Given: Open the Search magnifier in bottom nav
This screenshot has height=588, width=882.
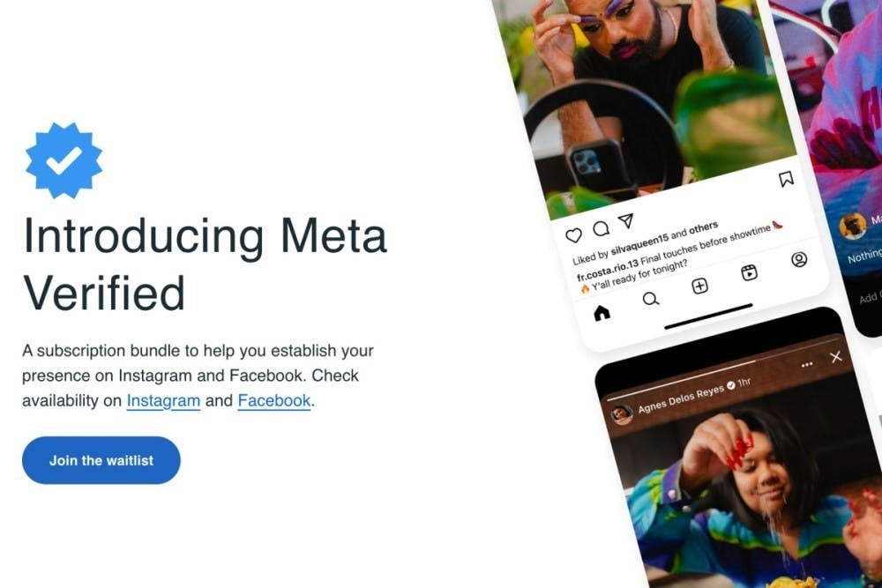Looking at the screenshot, I should (x=651, y=299).
